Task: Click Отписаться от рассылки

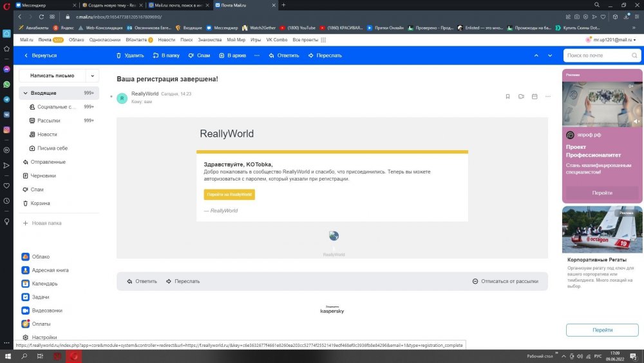Action: (x=505, y=281)
